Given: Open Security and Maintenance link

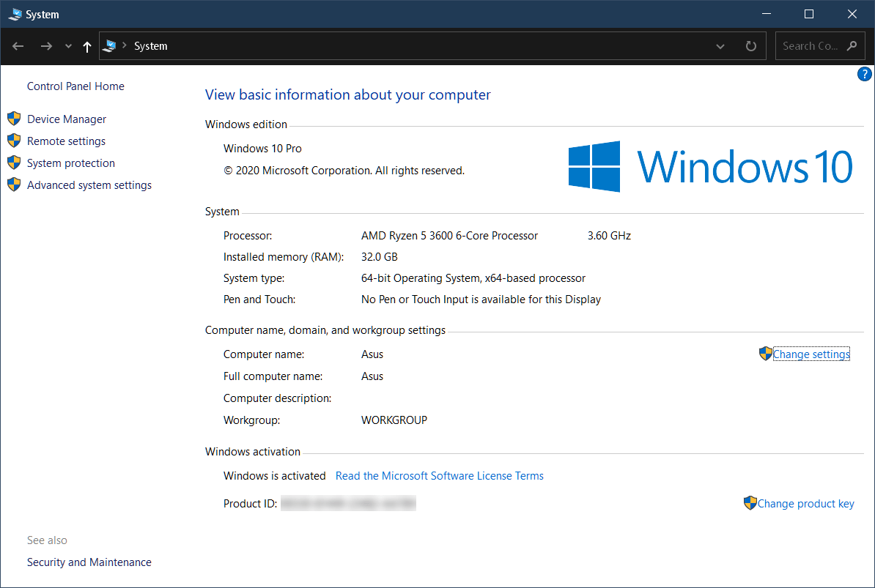Looking at the screenshot, I should pos(89,562).
